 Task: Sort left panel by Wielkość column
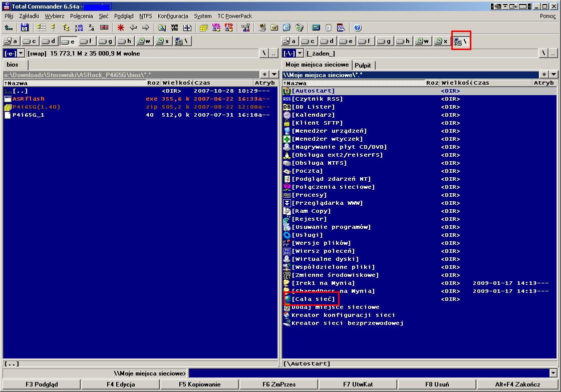pos(177,83)
